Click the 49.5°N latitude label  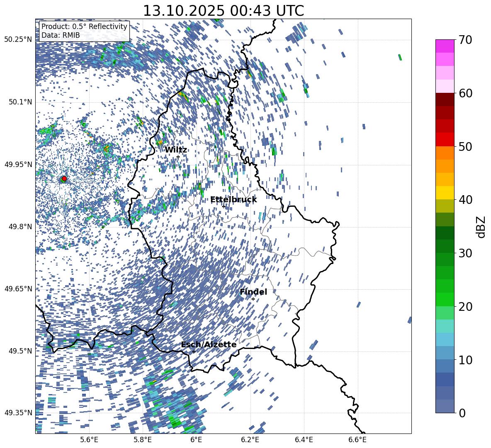click(x=20, y=351)
